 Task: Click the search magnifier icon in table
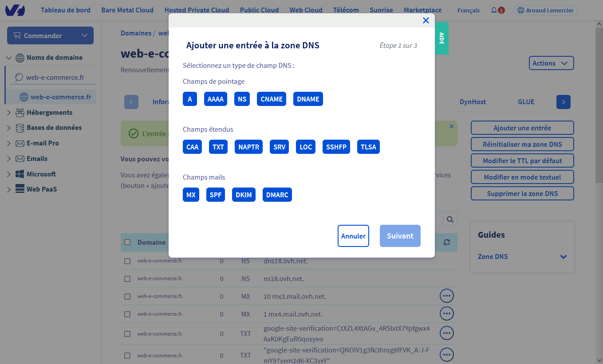450,219
